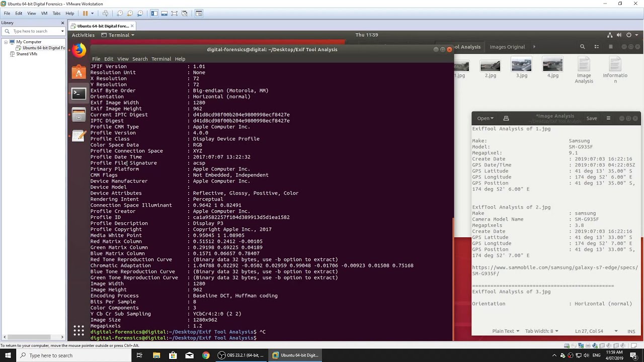Click the library search input field
The height and width of the screenshot is (362, 644).
tap(34, 31)
